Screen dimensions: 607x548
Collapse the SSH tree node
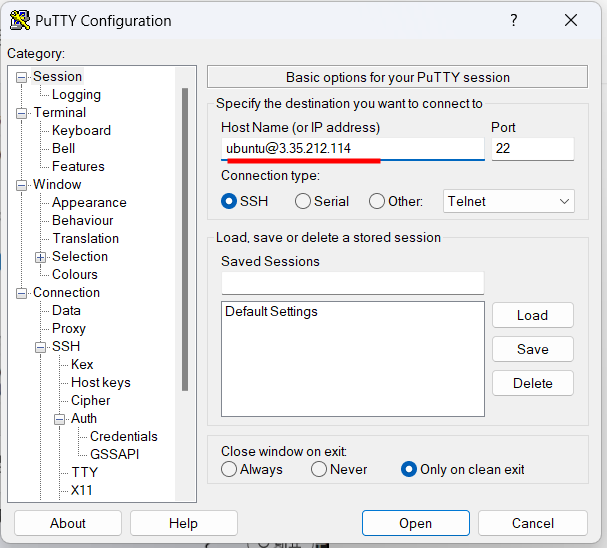click(40, 347)
